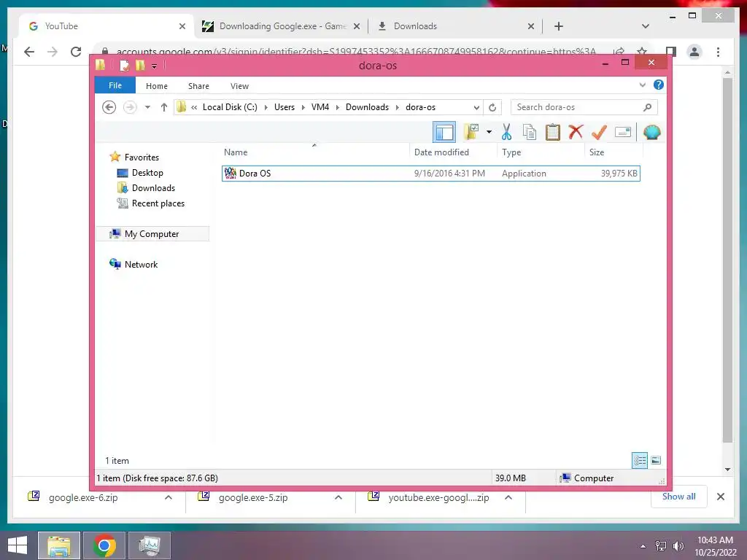Screen dimensions: 747x560
Task: Go forward in Explorer navigation
Action: tap(130, 107)
